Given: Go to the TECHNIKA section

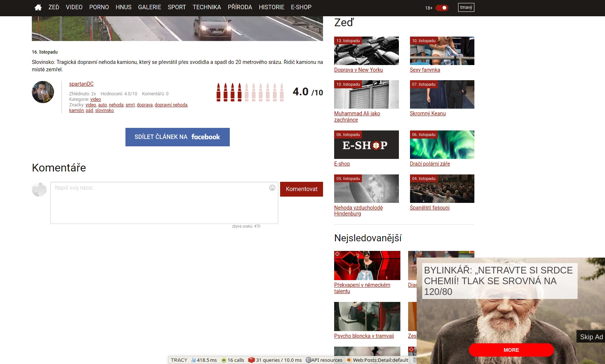Looking at the screenshot, I should pyautogui.click(x=206, y=7).
